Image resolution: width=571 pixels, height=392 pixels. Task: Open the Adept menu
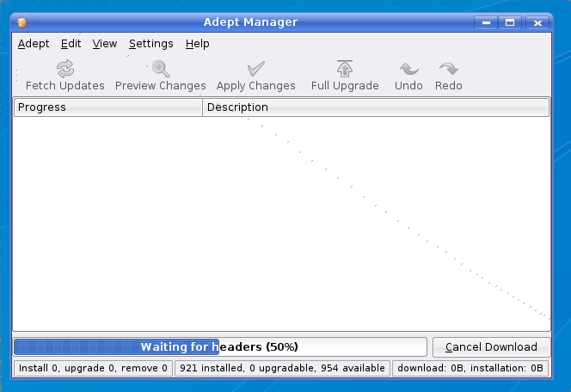click(x=34, y=44)
